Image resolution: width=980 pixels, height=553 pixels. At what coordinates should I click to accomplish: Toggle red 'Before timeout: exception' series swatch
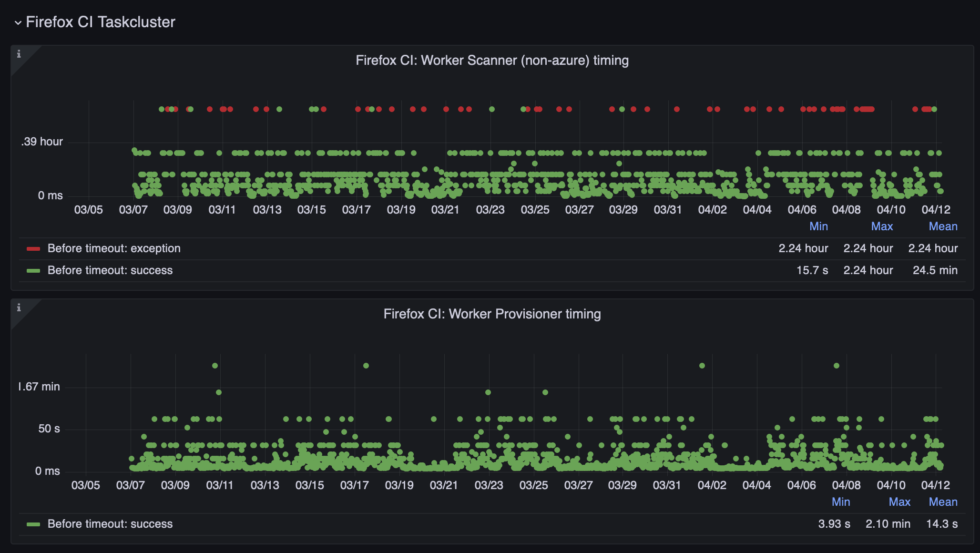pos(33,249)
